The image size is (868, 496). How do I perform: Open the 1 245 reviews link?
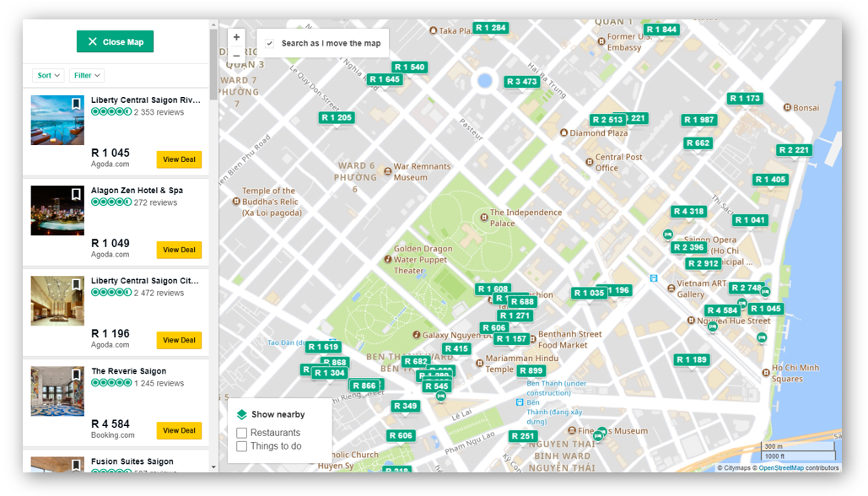(159, 383)
